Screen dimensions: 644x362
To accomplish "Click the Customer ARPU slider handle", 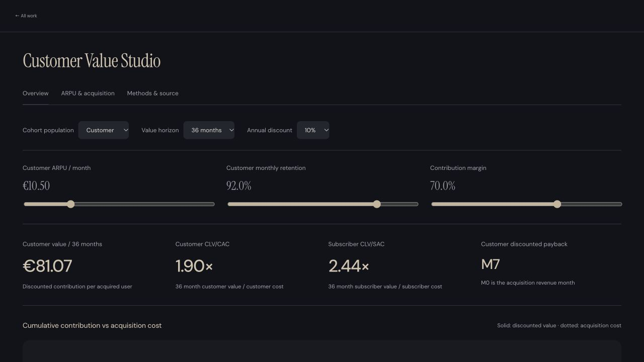I will click(71, 204).
